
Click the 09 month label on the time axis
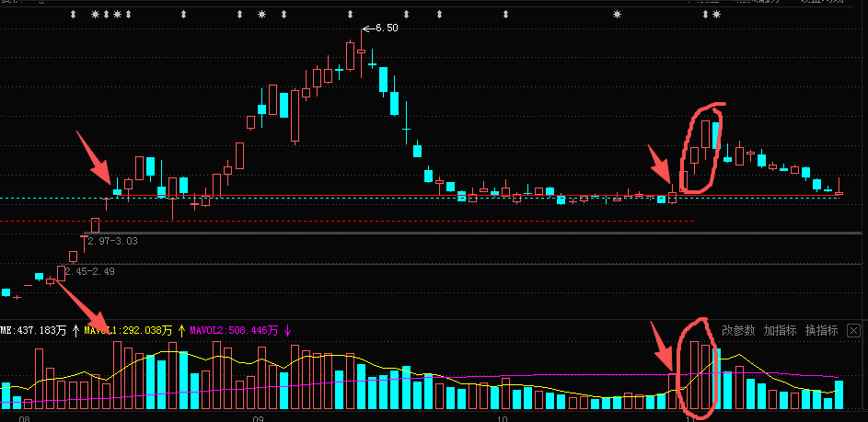258,418
